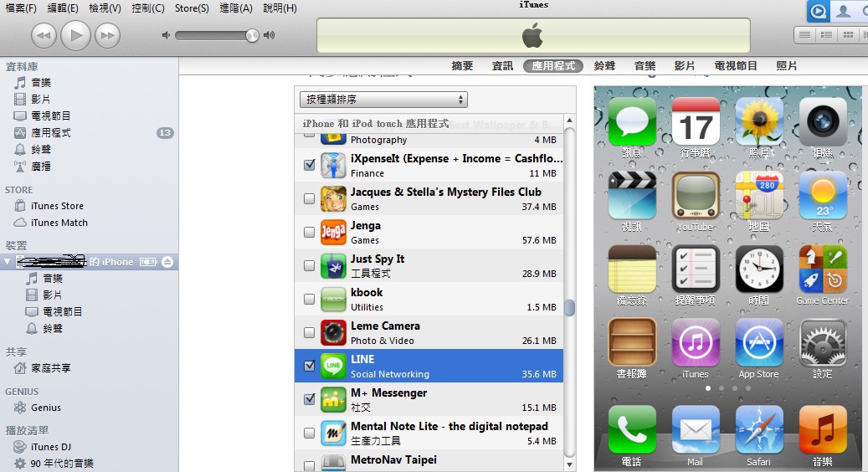
Task: Open the 說明(H) menu
Action: [280, 8]
